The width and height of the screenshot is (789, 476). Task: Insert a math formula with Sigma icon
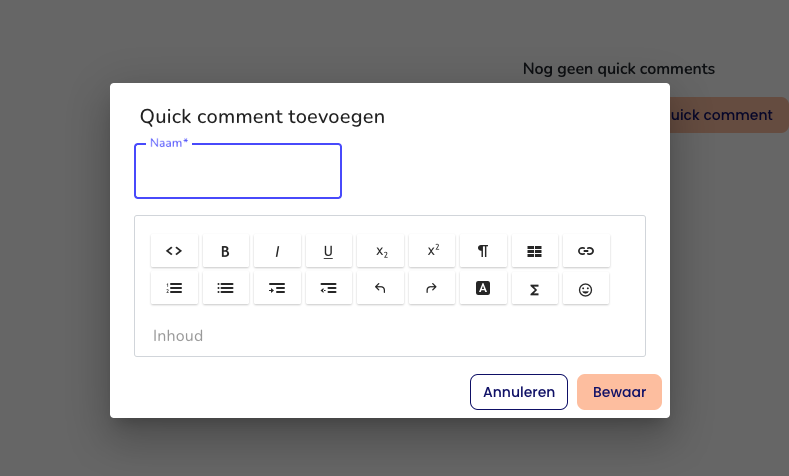click(x=534, y=288)
